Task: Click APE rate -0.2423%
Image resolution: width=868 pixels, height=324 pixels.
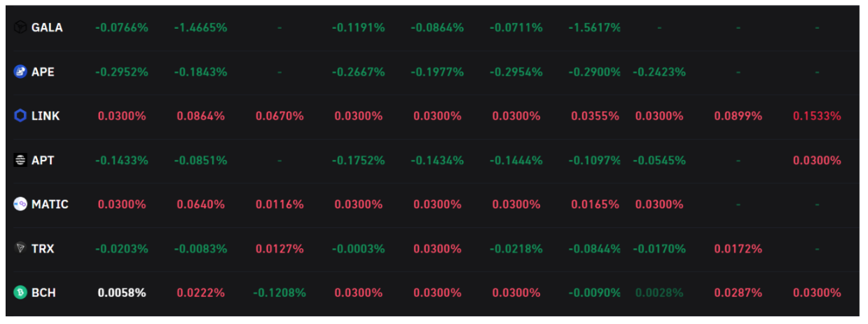Action: pos(659,72)
